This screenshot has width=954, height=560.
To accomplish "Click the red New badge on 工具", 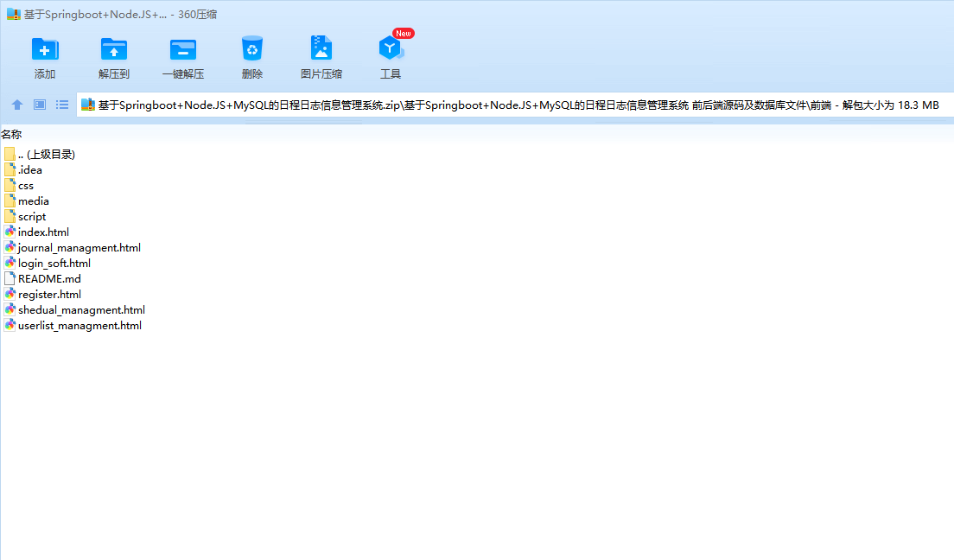I will pos(404,34).
